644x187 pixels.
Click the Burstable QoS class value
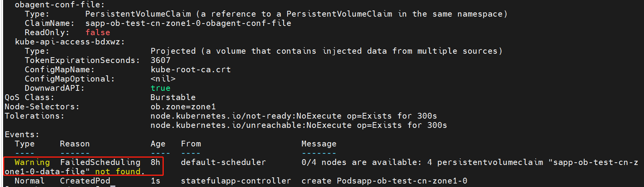[173, 97]
